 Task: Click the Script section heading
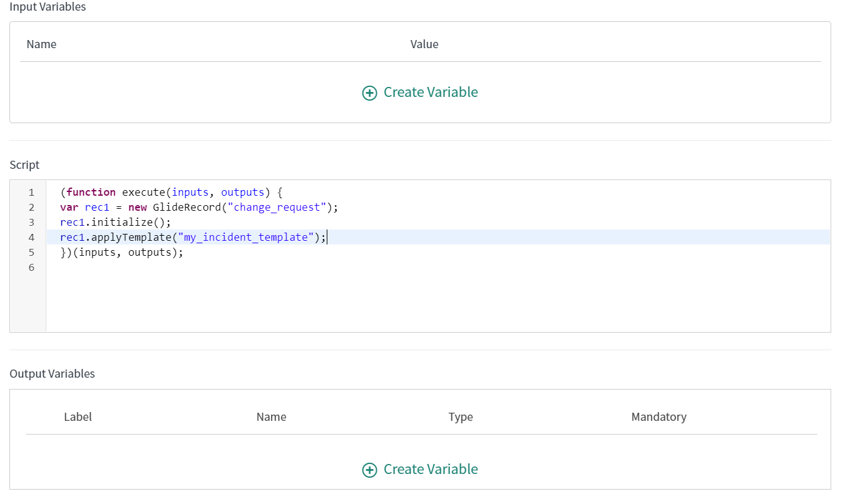point(24,164)
